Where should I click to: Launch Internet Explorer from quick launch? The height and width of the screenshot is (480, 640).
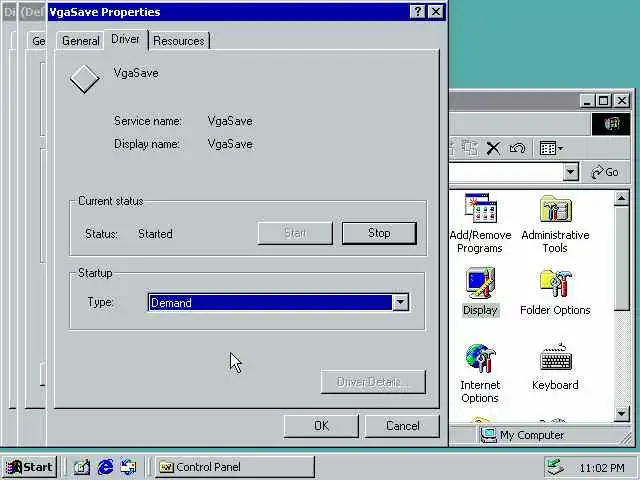point(105,467)
